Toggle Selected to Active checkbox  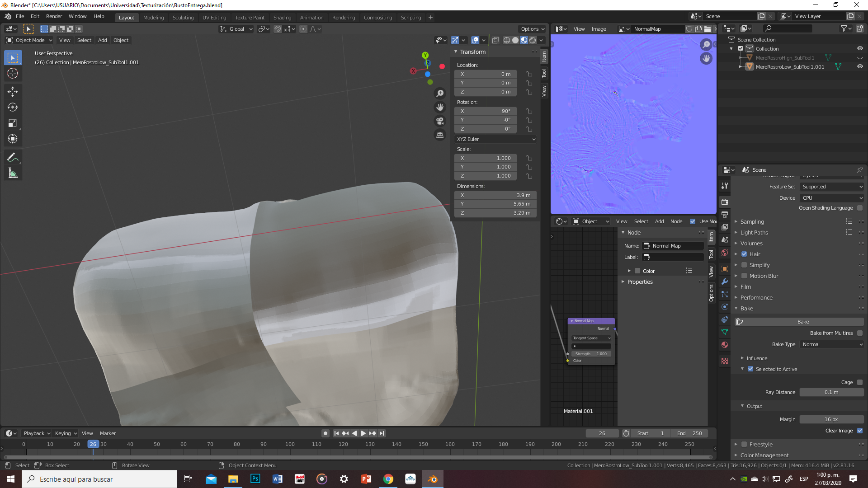pos(750,369)
